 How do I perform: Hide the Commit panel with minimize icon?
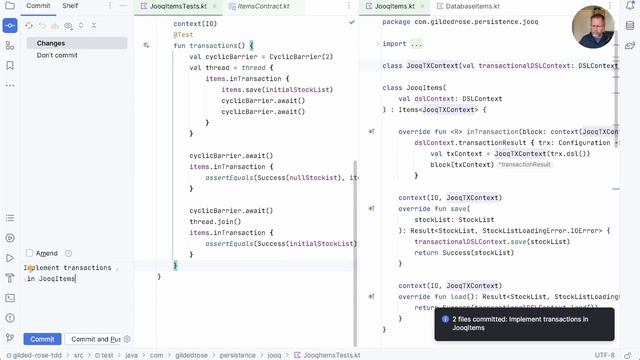123,6
